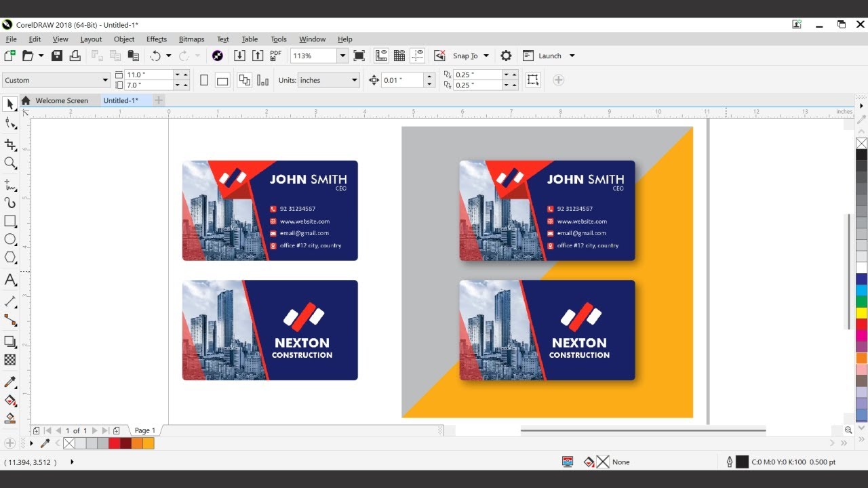Toggle Snap Off button
The width and height of the screenshot is (868, 488).
439,56
